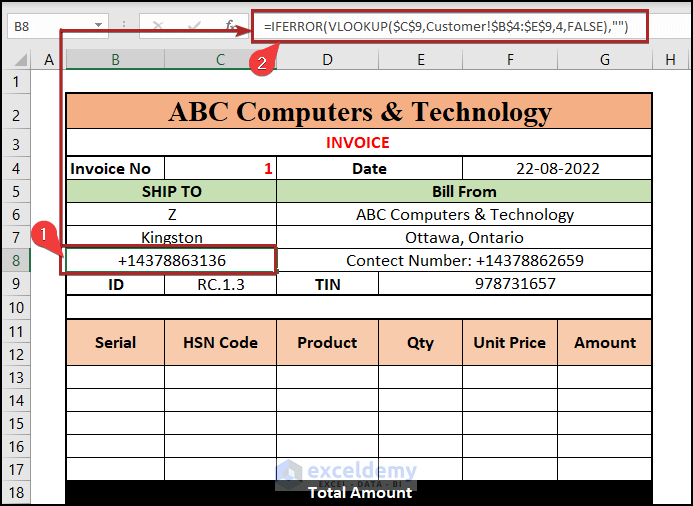Select the invoice number cell showing 1
Image resolution: width=693 pixels, height=506 pixels.
tap(220, 168)
